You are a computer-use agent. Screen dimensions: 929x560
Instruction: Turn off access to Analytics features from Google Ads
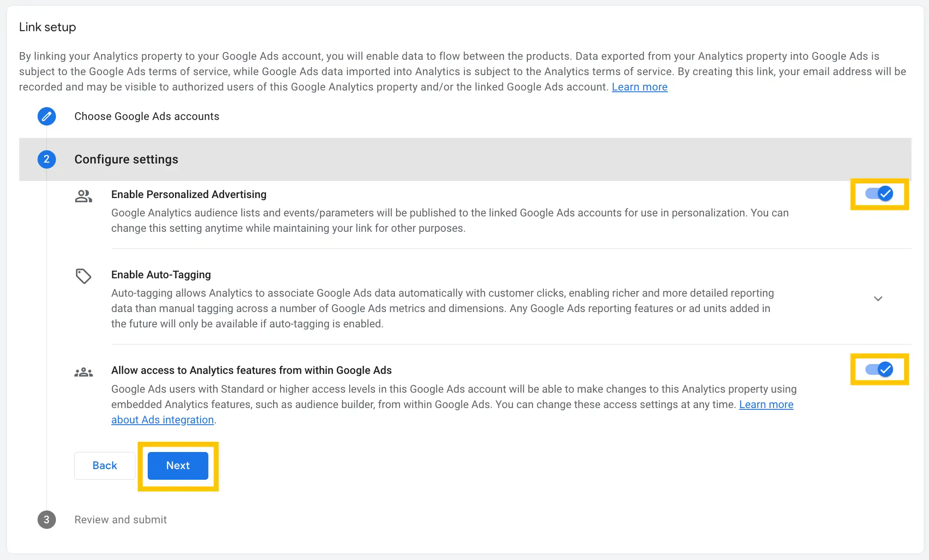click(x=878, y=370)
